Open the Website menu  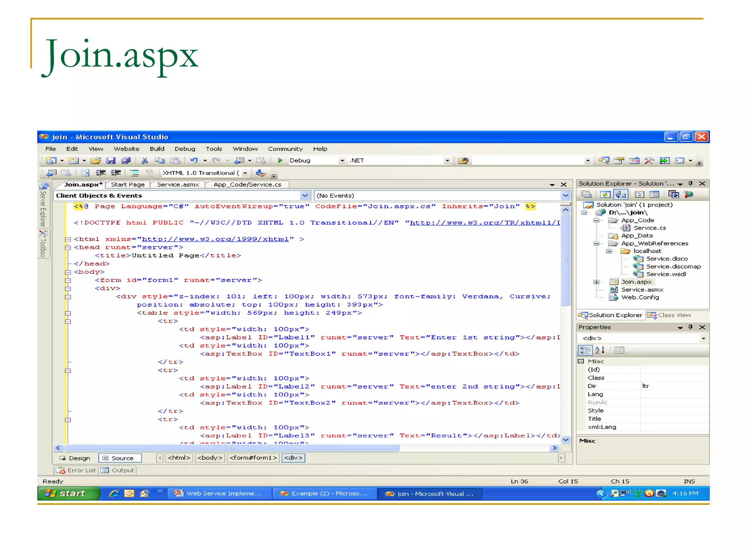click(x=126, y=149)
